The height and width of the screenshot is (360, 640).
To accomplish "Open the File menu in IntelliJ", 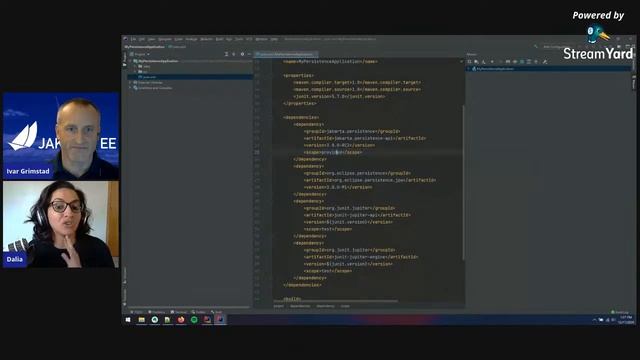I will coord(133,39).
